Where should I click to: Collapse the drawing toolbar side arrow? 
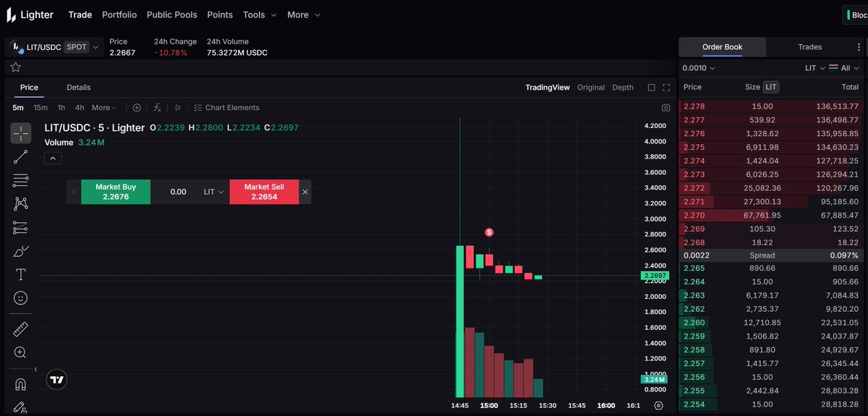point(36,370)
